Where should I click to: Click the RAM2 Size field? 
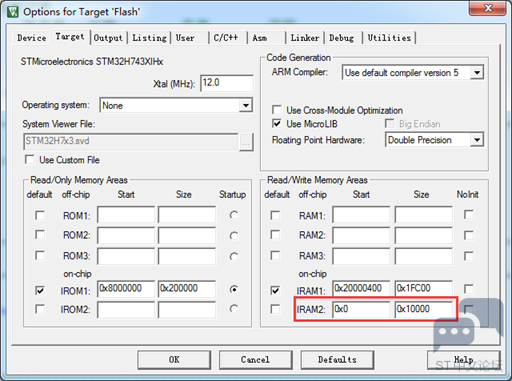coord(423,235)
